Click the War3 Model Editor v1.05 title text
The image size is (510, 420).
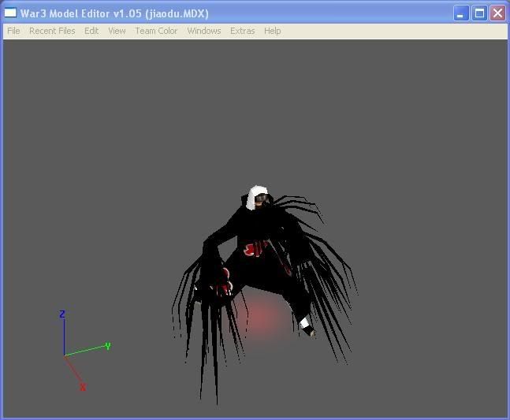pyautogui.click(x=114, y=13)
